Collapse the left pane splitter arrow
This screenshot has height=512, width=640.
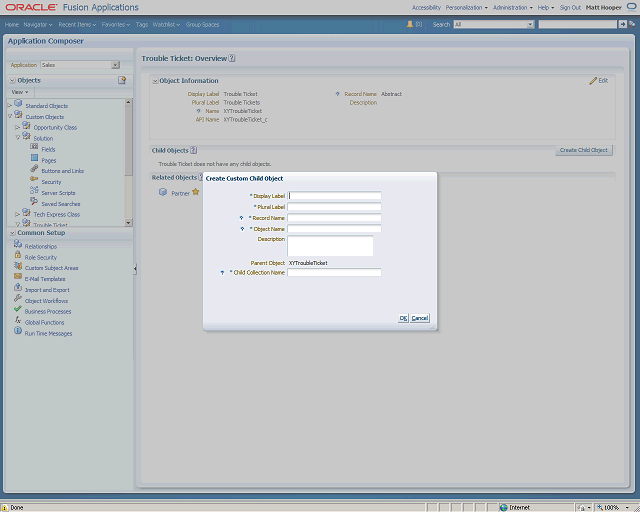[135, 269]
